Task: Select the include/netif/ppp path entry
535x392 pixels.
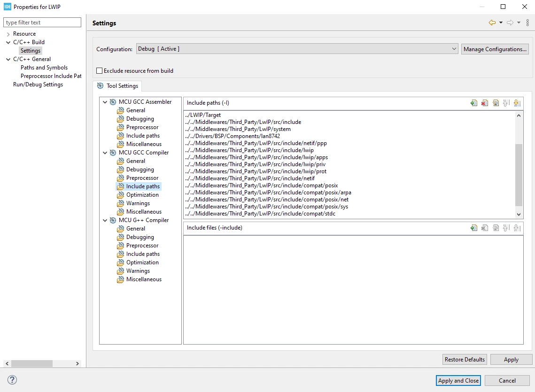Action: [x=256, y=143]
